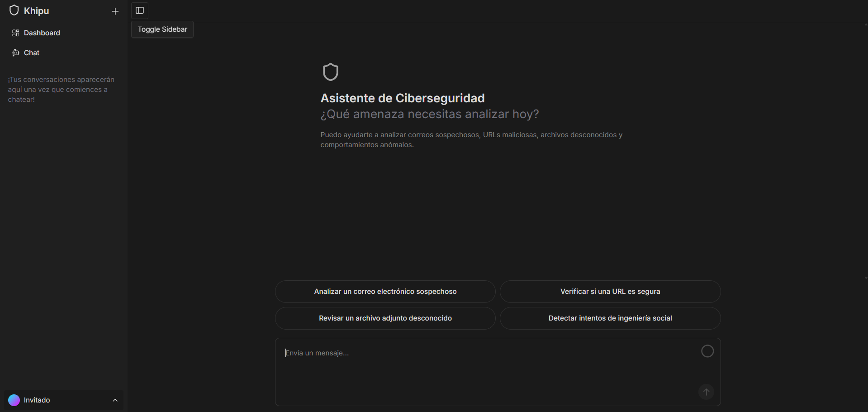
Task: Click the Khipu brand name
Action: [36, 11]
